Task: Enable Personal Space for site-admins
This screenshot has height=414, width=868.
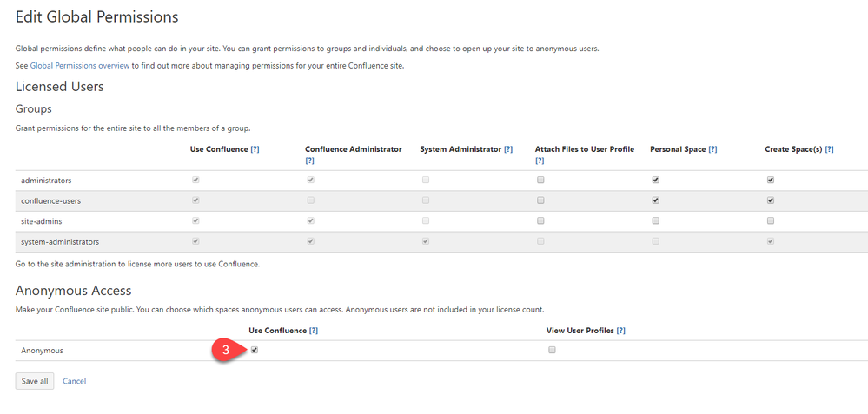Action: tap(655, 221)
